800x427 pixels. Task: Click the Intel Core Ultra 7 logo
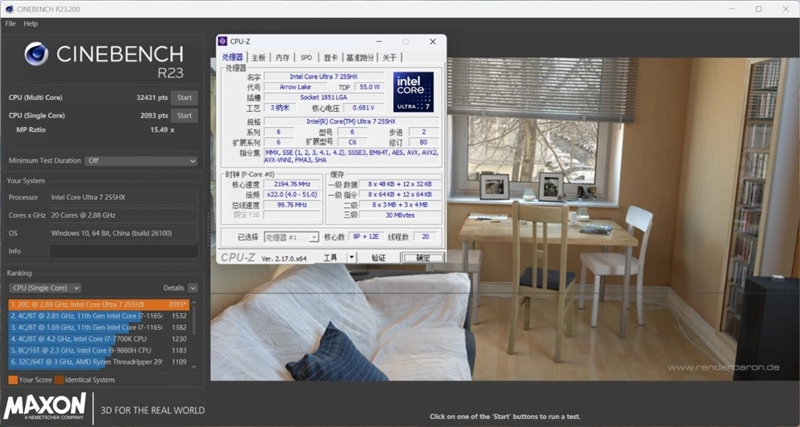[x=413, y=92]
